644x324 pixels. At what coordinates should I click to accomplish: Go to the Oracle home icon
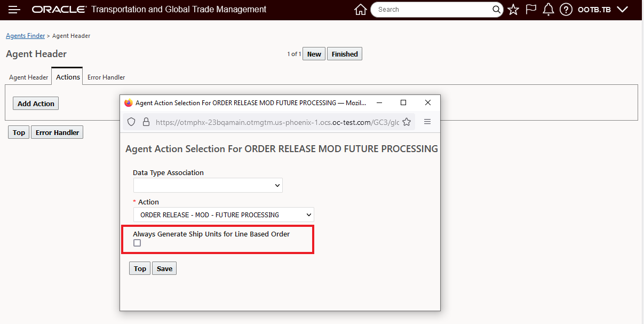(x=361, y=10)
